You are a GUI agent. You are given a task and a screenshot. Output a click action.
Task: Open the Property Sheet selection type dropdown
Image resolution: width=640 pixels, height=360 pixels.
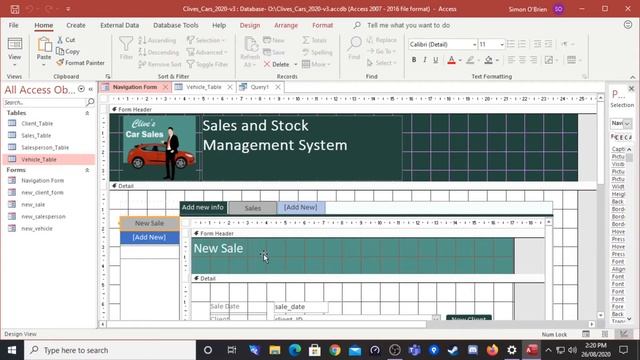627,123
